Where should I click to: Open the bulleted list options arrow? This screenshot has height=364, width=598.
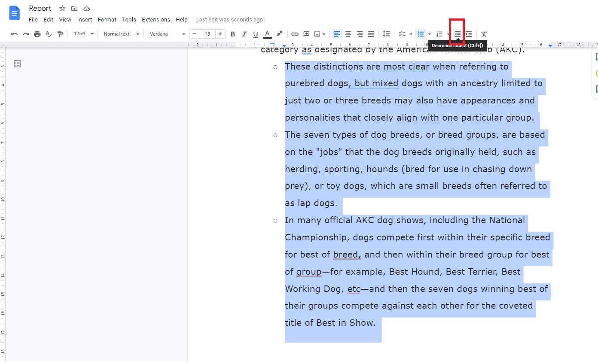pos(430,34)
